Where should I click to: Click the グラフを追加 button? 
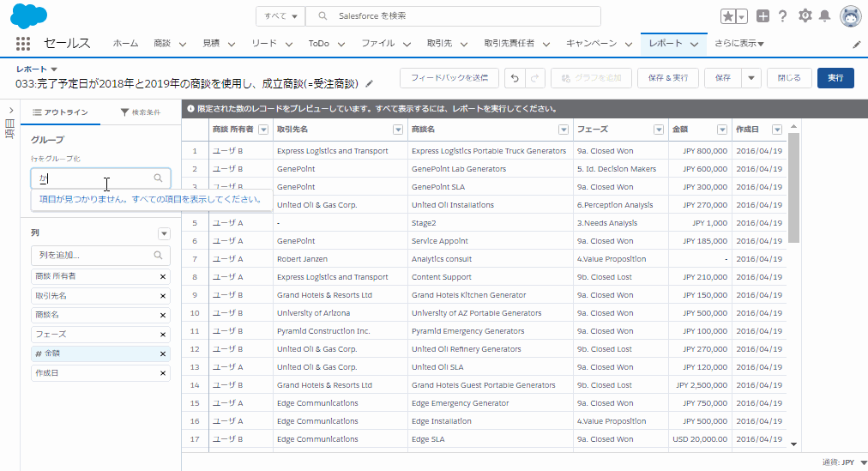pos(591,78)
